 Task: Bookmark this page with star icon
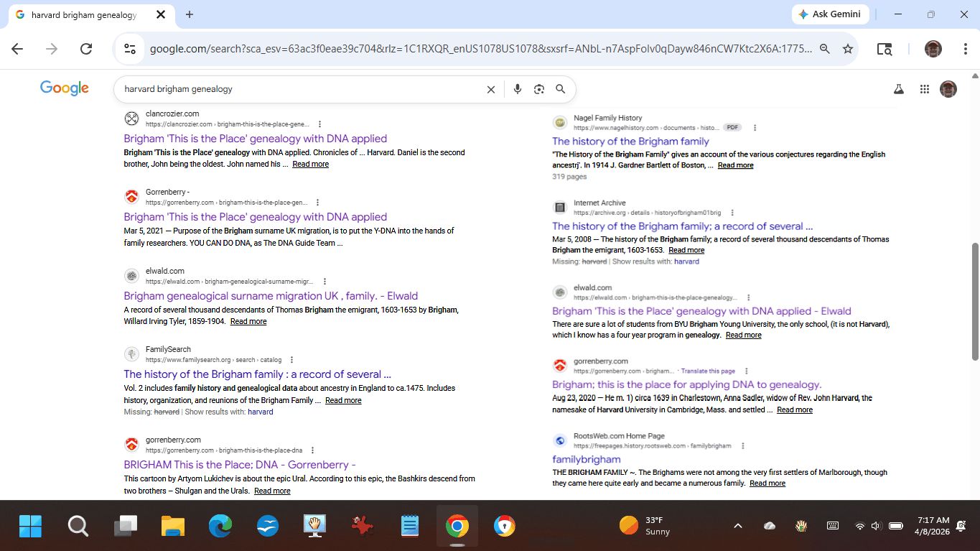(848, 49)
